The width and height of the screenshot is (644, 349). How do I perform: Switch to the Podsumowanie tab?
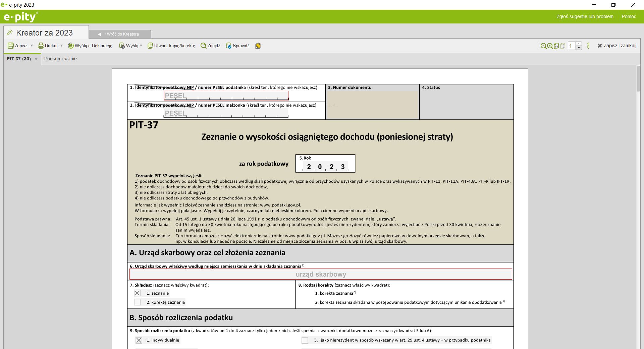click(x=60, y=59)
